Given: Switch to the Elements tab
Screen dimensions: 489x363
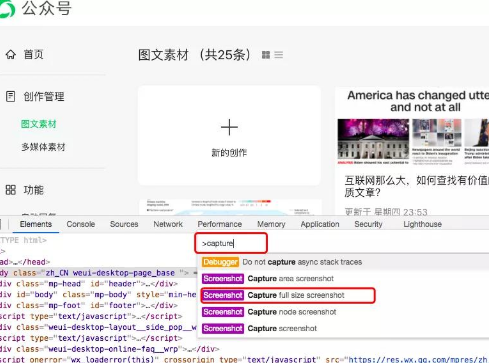Looking at the screenshot, I should point(36,224).
